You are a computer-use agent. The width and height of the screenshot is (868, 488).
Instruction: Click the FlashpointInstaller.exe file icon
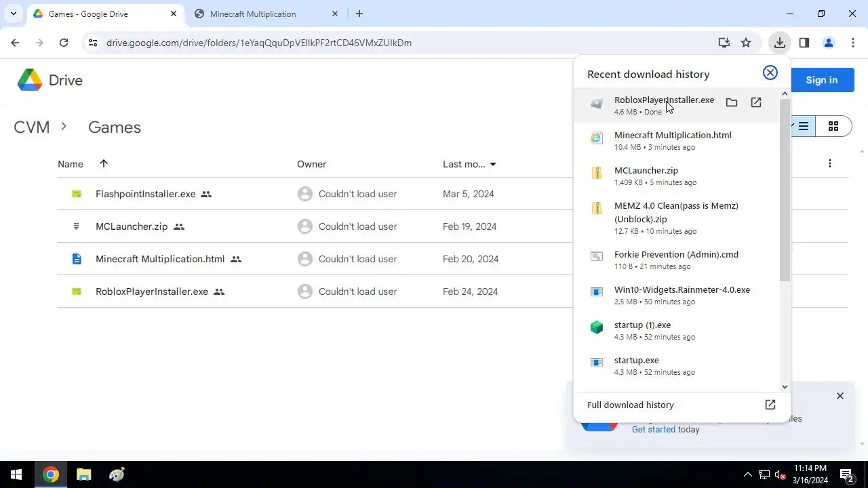click(77, 194)
